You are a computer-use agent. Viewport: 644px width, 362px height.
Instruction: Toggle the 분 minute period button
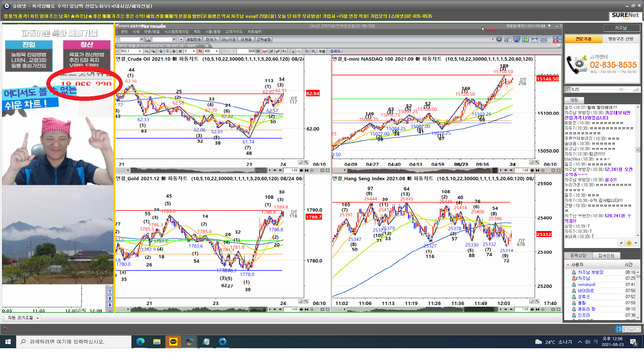click(180, 51)
